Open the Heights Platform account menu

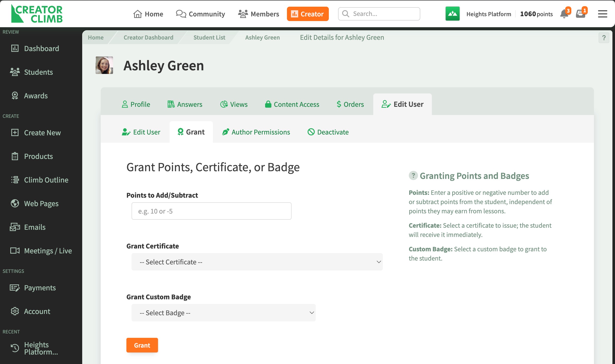[489, 14]
